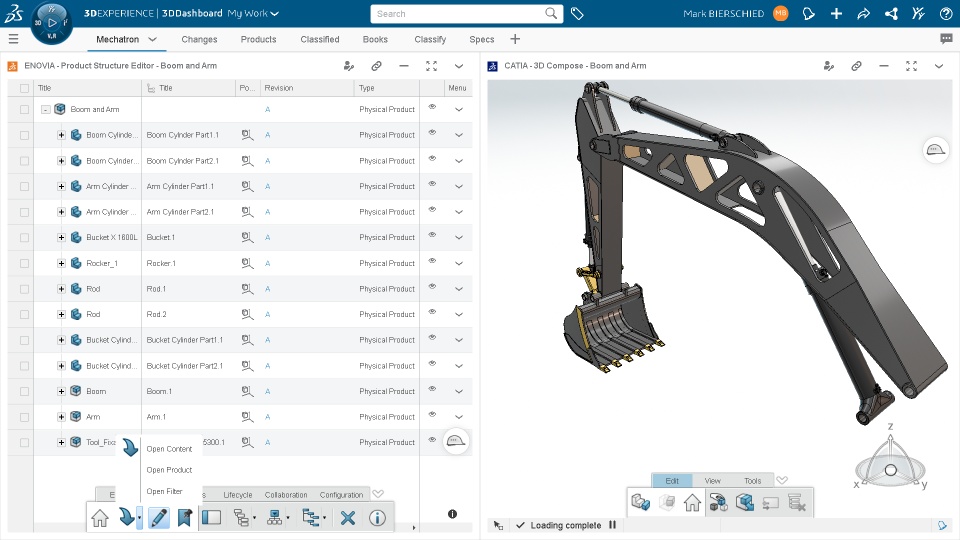Open row menu chevron for Bucket.1

pos(459,238)
